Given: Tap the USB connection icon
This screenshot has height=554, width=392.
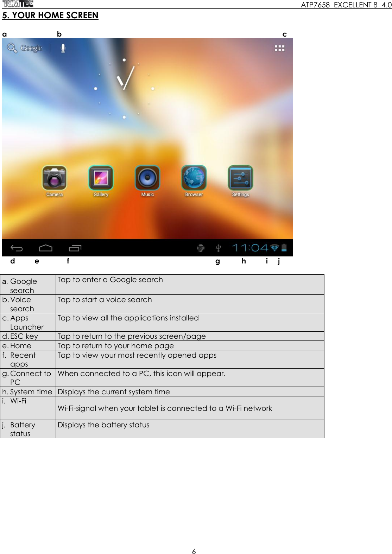Looking at the screenshot, I should click(x=219, y=248).
